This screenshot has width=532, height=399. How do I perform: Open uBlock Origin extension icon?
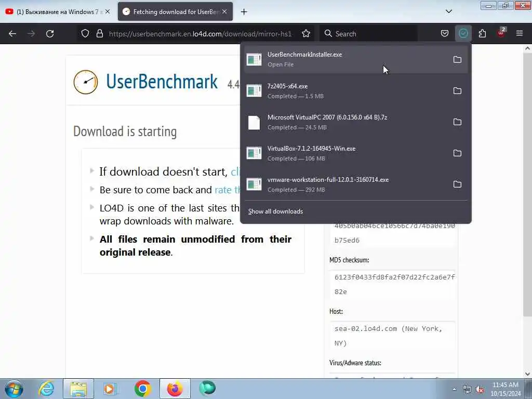[x=501, y=33]
